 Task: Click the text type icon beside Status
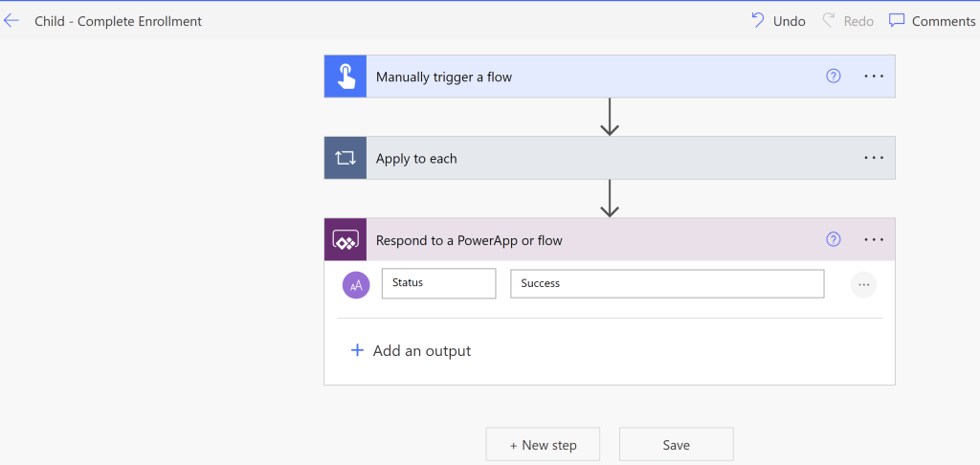click(356, 284)
